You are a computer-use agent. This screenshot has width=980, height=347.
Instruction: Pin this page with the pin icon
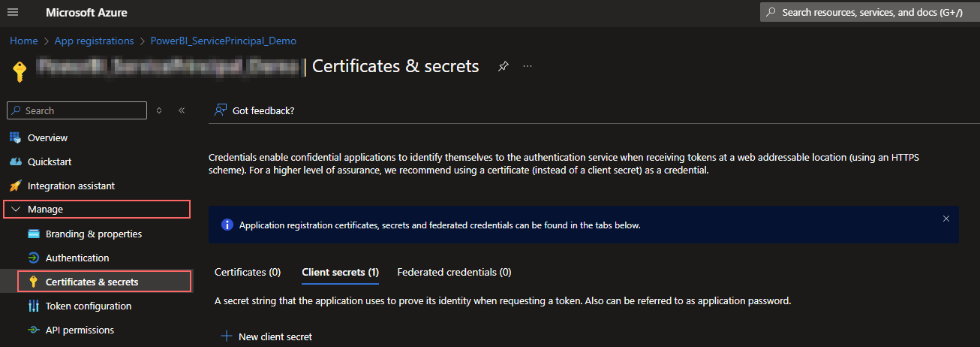click(x=504, y=66)
